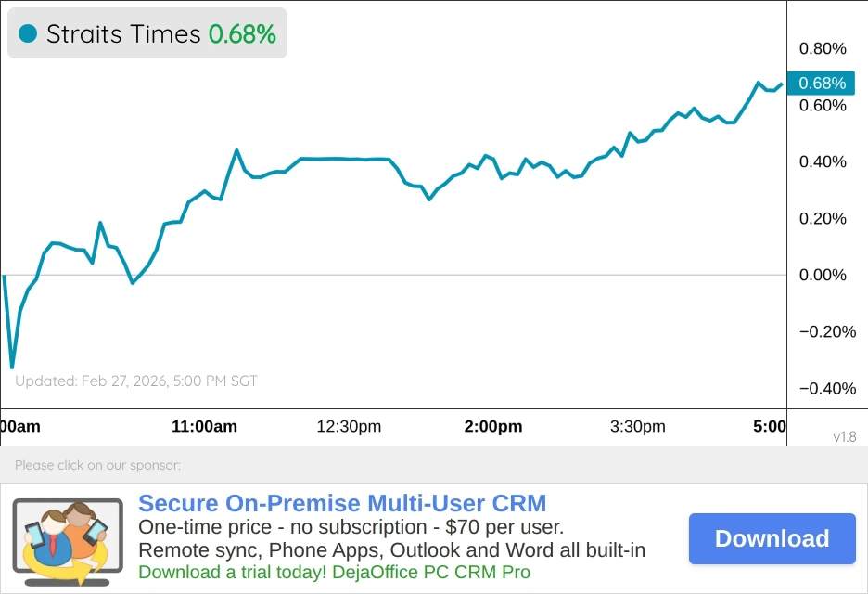Click the v1.8 version label
Viewport: 868px width, 594px height.
click(x=844, y=436)
